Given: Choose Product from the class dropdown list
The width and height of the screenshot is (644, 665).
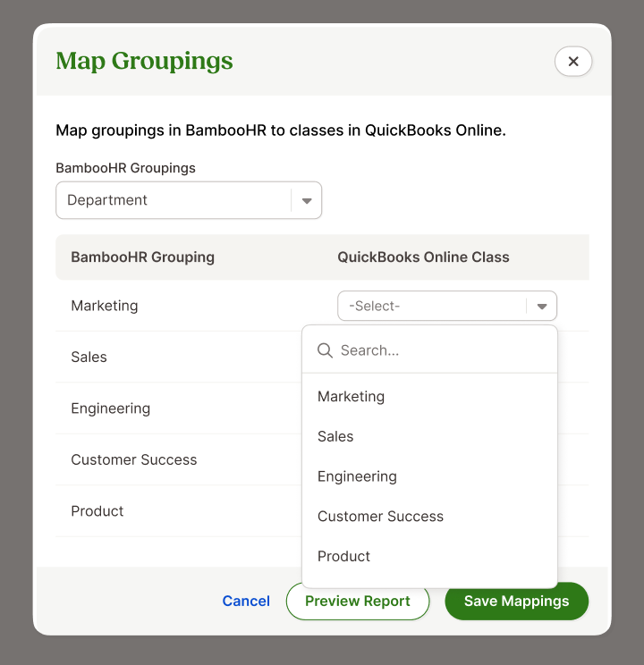Looking at the screenshot, I should coord(343,556).
